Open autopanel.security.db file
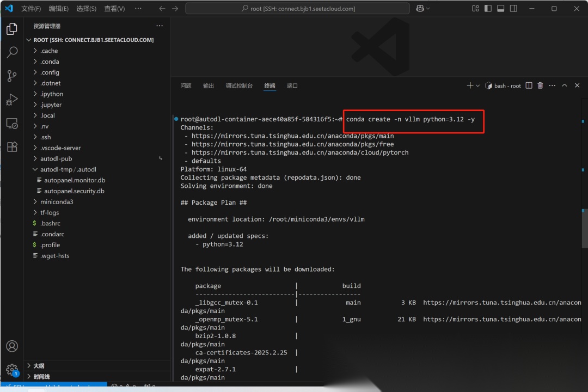This screenshot has width=588, height=392. pyautogui.click(x=97, y=191)
